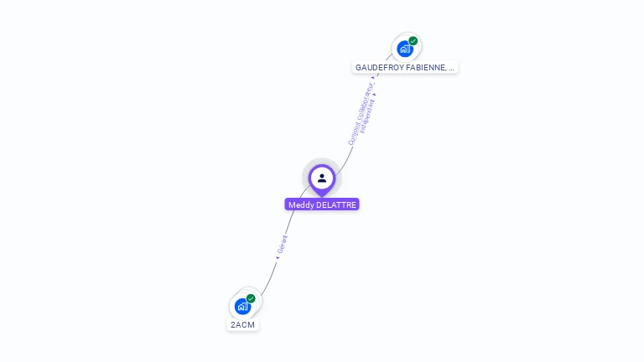The width and height of the screenshot is (644, 362).
Task: Select the Conjoint collaborateur relationship label
Action: (361, 114)
